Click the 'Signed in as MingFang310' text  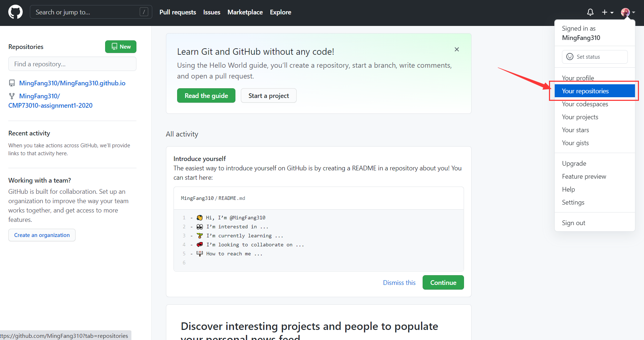tap(581, 33)
